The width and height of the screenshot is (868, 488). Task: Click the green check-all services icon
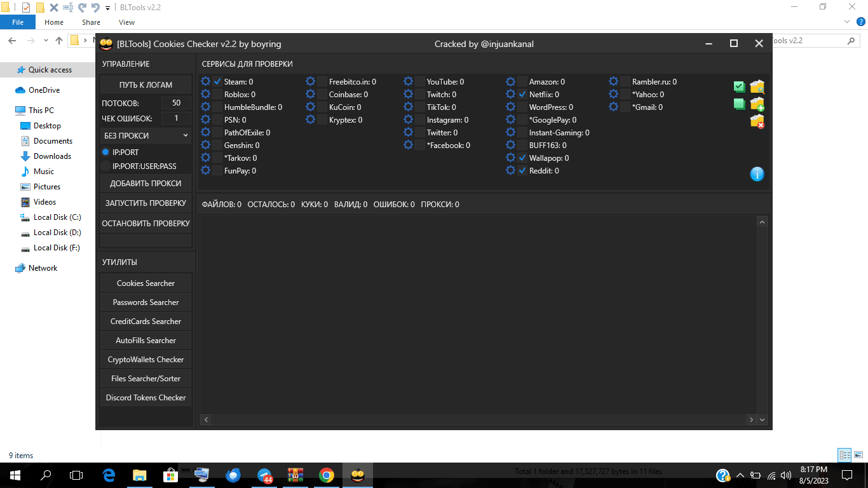point(739,86)
